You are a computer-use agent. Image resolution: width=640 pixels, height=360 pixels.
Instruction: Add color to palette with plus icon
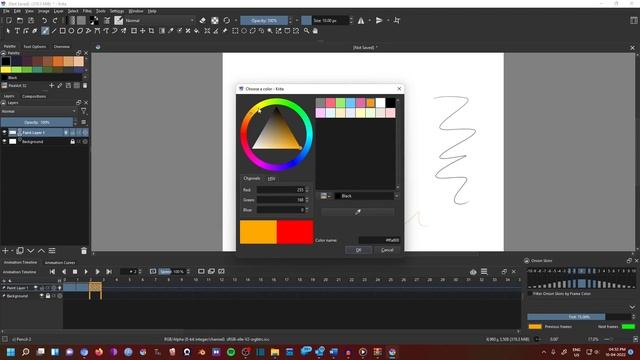click(51, 85)
